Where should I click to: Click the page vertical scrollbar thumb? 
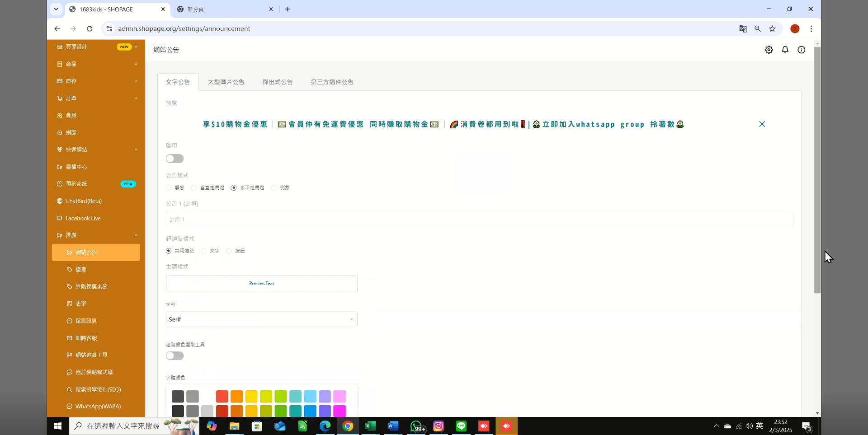click(x=817, y=170)
